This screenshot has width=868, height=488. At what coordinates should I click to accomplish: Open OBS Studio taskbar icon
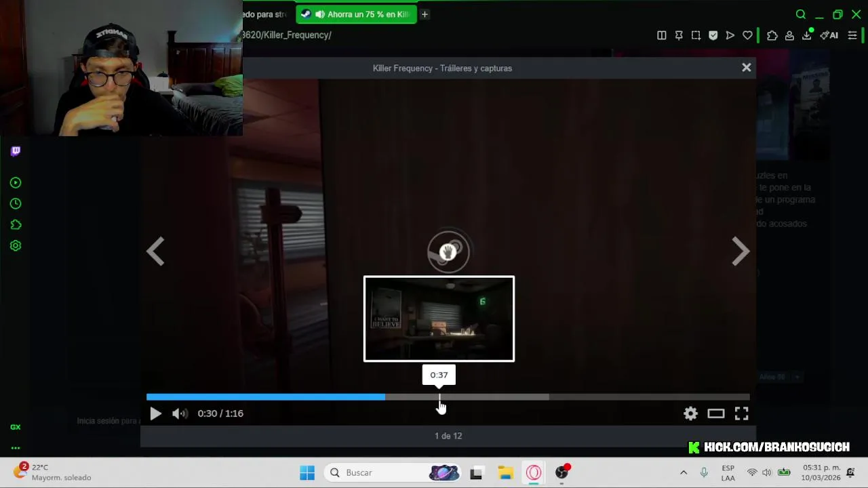pyautogui.click(x=562, y=472)
